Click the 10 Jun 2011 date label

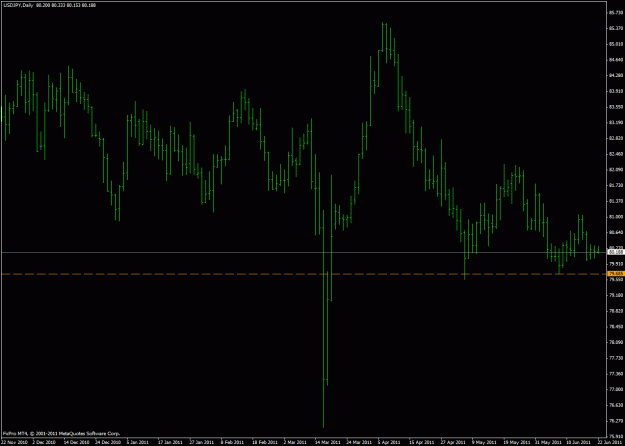(x=578, y=442)
